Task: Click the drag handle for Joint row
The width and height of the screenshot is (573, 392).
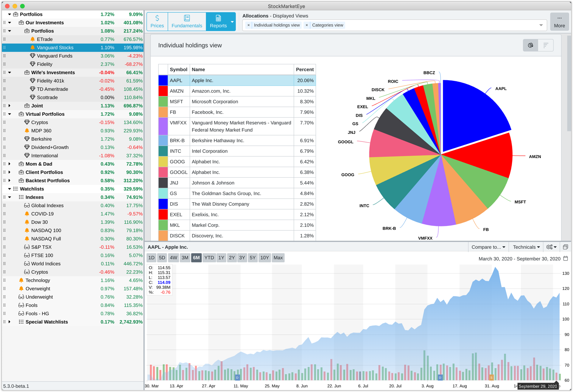Action: (x=5, y=106)
